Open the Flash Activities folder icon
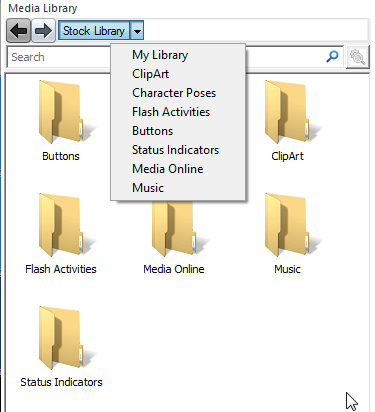Image resolution: width=375 pixels, height=412 pixels. pos(67,225)
